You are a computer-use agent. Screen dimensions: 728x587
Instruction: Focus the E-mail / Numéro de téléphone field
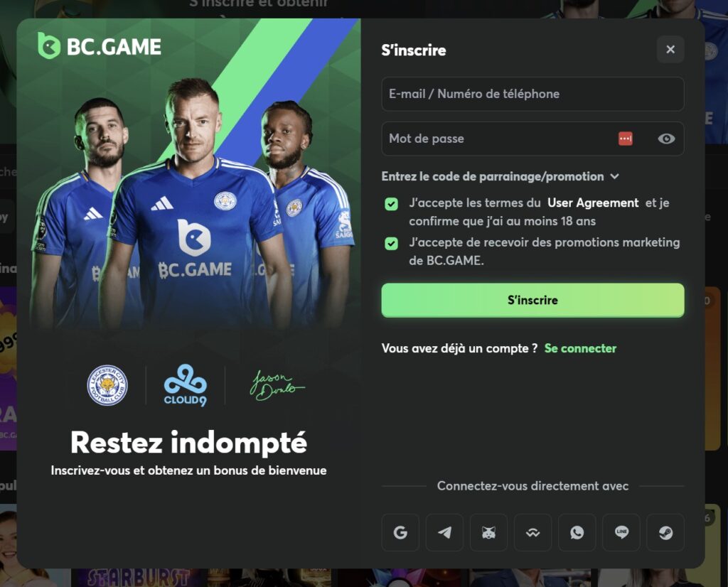pyautogui.click(x=532, y=94)
